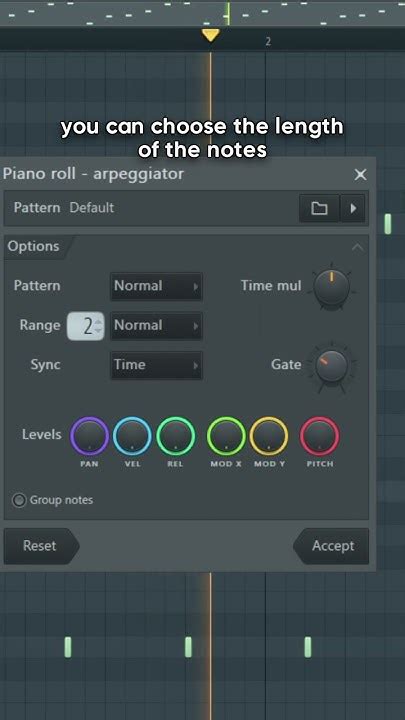Viewport: 405px width, 720px height.
Task: Collapse the Options section chevron
Action: 357,248
